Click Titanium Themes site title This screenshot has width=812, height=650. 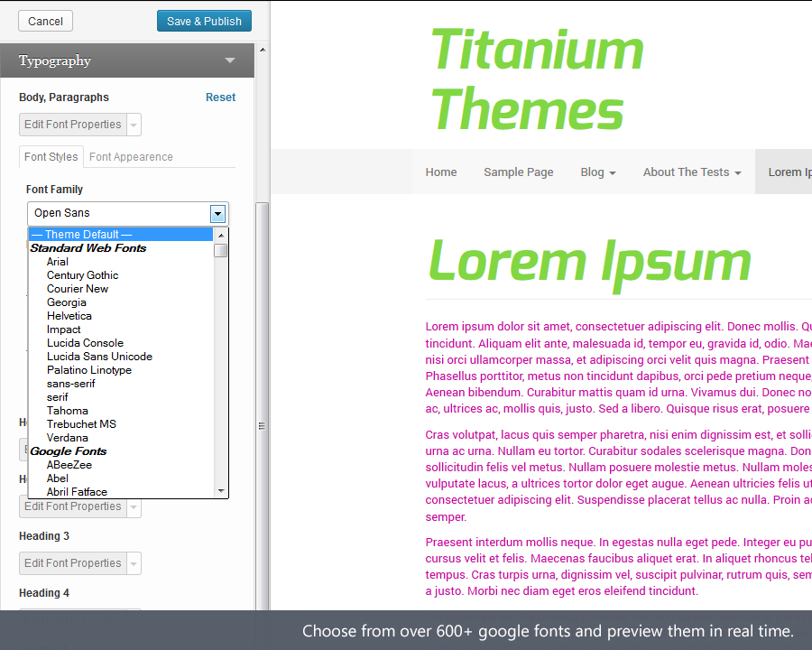[x=537, y=79]
